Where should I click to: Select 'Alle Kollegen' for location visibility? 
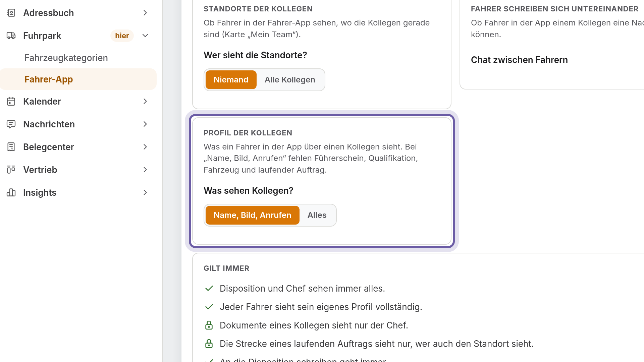tap(290, 80)
